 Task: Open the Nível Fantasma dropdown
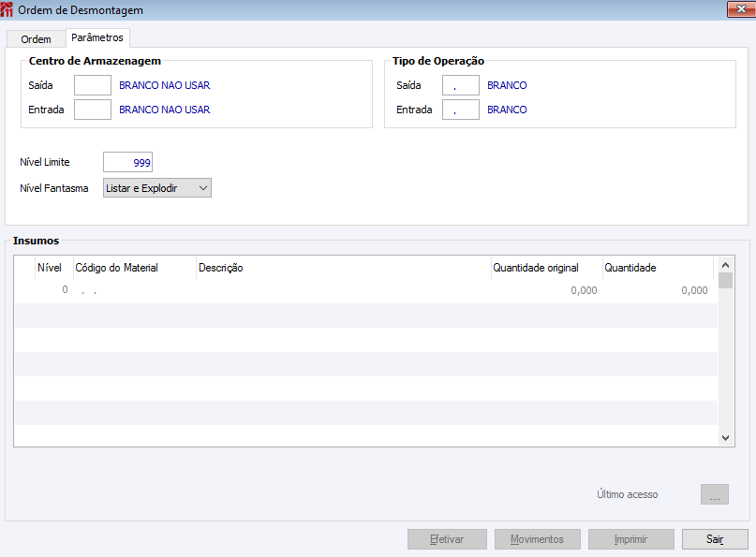157,188
